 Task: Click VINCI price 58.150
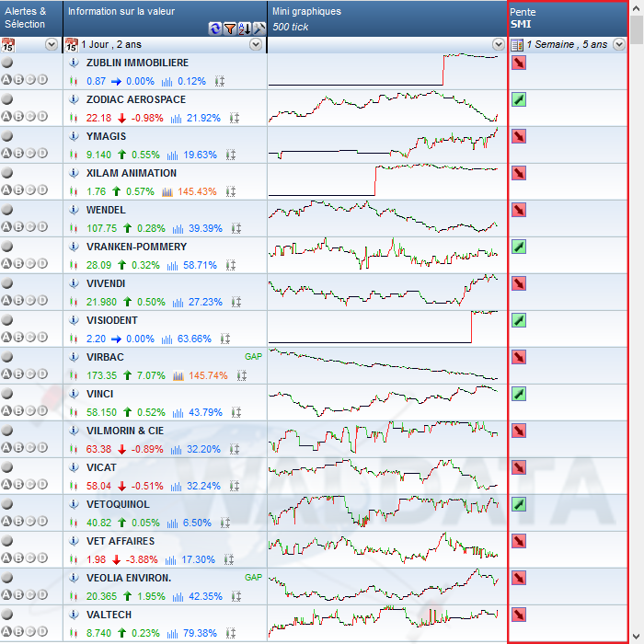click(101, 412)
